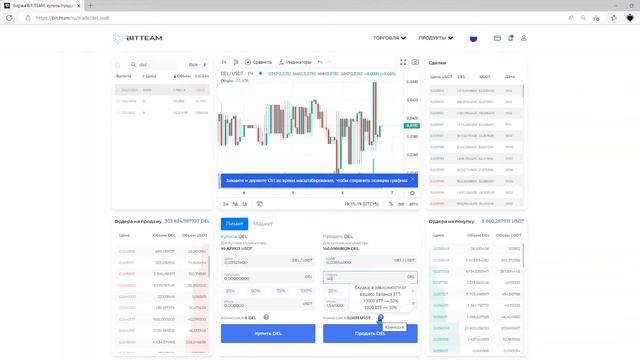Screen dimensions: 640x360
Task: Open the Все filter in pairs panel
Action: click(198, 64)
